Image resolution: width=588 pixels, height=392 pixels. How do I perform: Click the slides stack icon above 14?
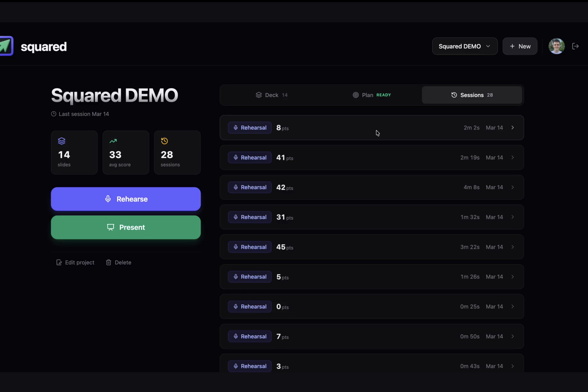(62, 141)
